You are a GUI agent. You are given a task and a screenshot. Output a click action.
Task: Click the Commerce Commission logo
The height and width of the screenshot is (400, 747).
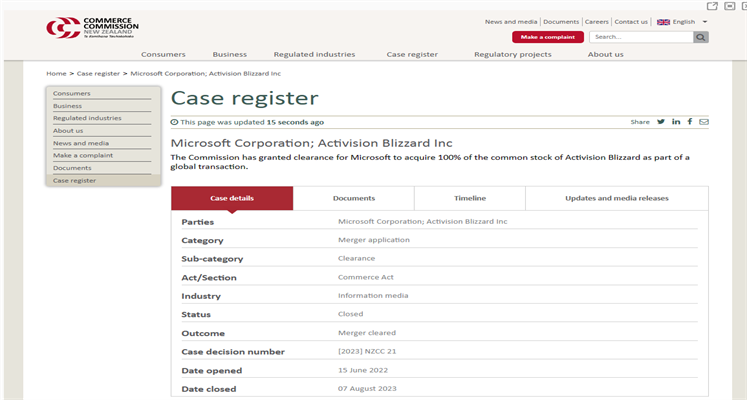pyautogui.click(x=92, y=28)
